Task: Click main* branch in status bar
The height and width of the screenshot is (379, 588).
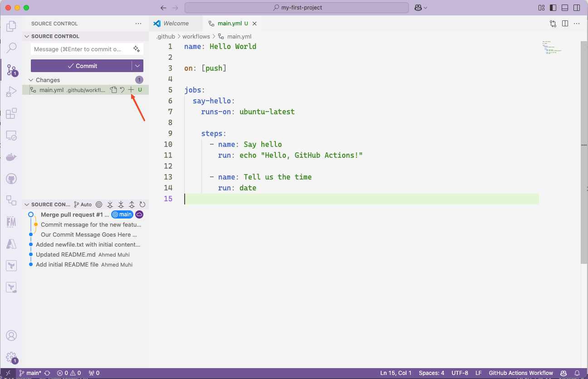Action: pyautogui.click(x=30, y=373)
